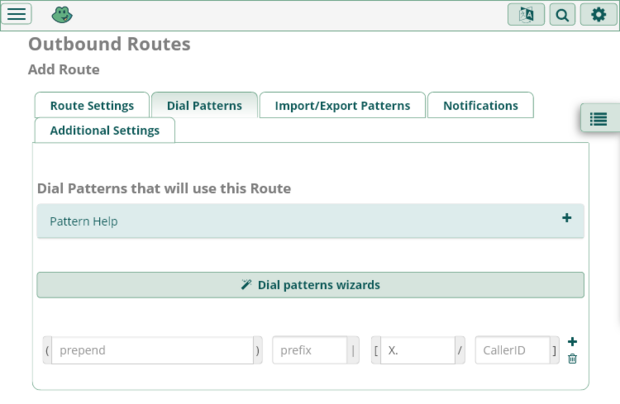Image resolution: width=620 pixels, height=404 pixels.
Task: Open the hamburger main menu
Action: (18, 14)
